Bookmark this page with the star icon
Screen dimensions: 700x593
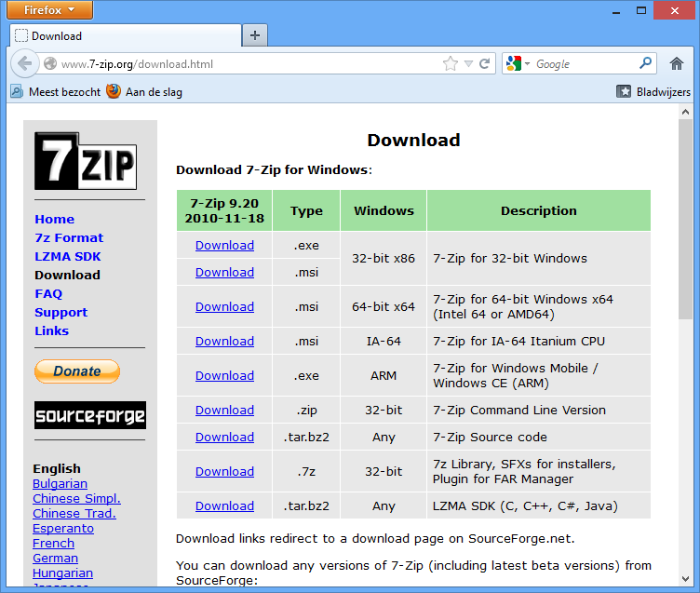pos(451,64)
